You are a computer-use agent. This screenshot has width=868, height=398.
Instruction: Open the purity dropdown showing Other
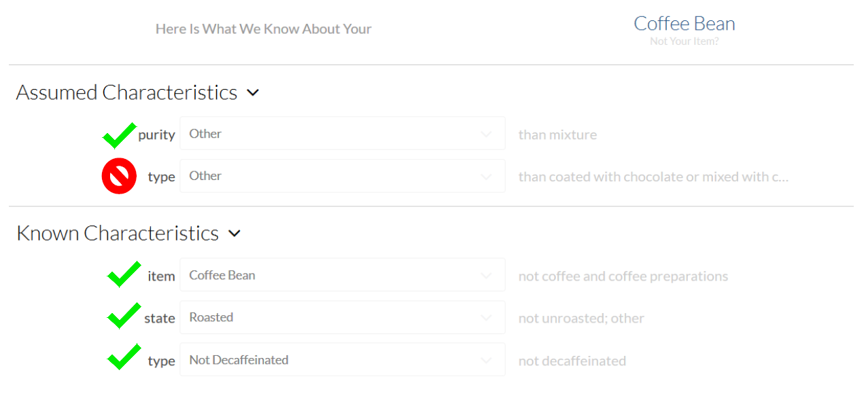click(343, 134)
